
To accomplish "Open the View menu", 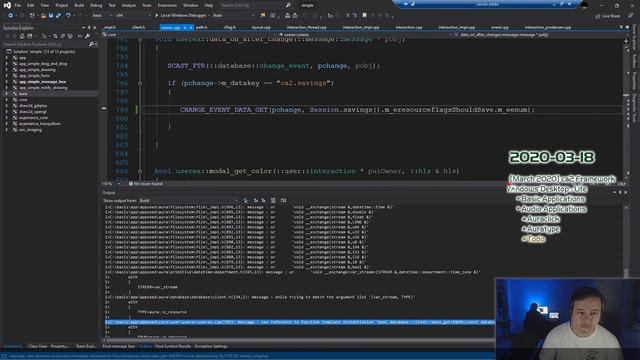I will click(x=44, y=5).
